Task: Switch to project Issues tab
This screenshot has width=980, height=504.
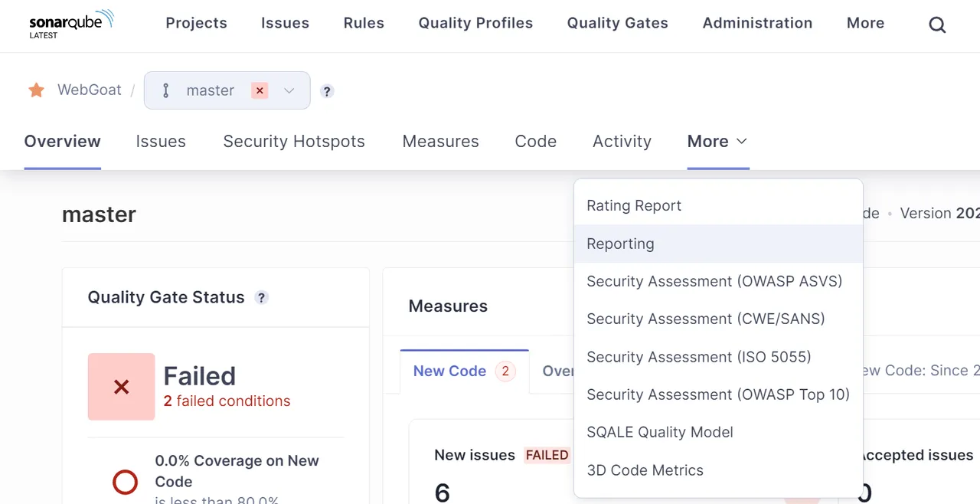Action: [161, 141]
